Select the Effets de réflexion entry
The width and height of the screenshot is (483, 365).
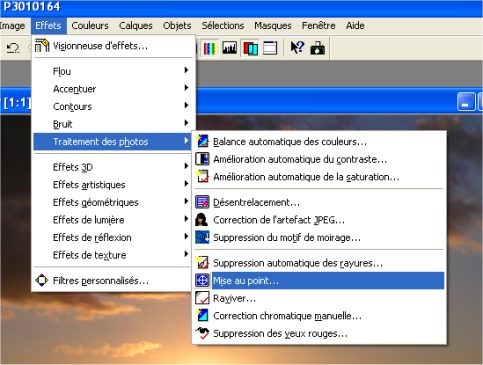click(113, 238)
